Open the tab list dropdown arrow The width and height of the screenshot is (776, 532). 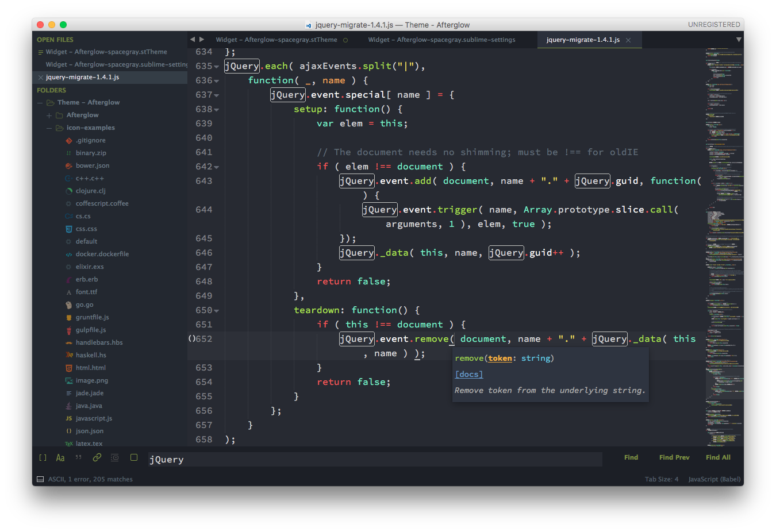click(739, 40)
